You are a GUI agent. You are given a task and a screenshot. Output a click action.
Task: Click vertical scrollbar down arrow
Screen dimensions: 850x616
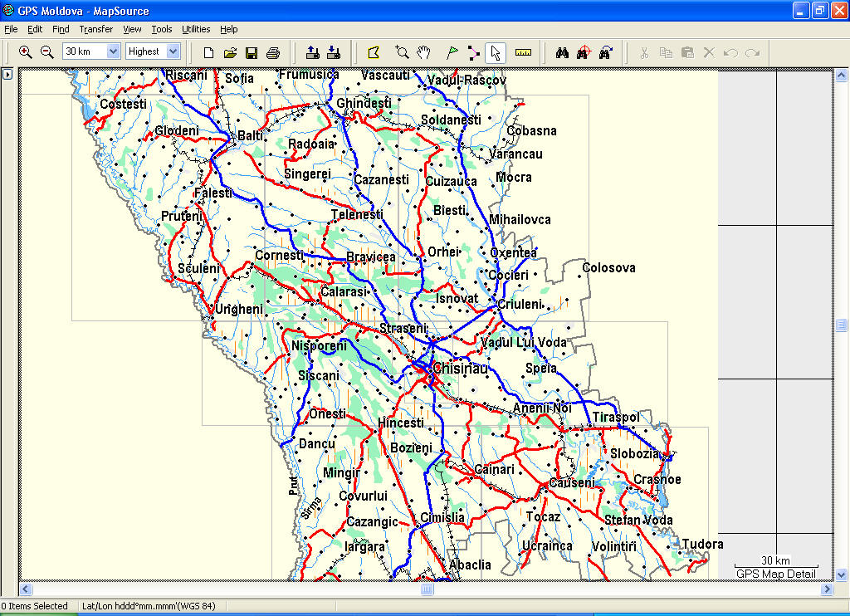tap(841, 574)
